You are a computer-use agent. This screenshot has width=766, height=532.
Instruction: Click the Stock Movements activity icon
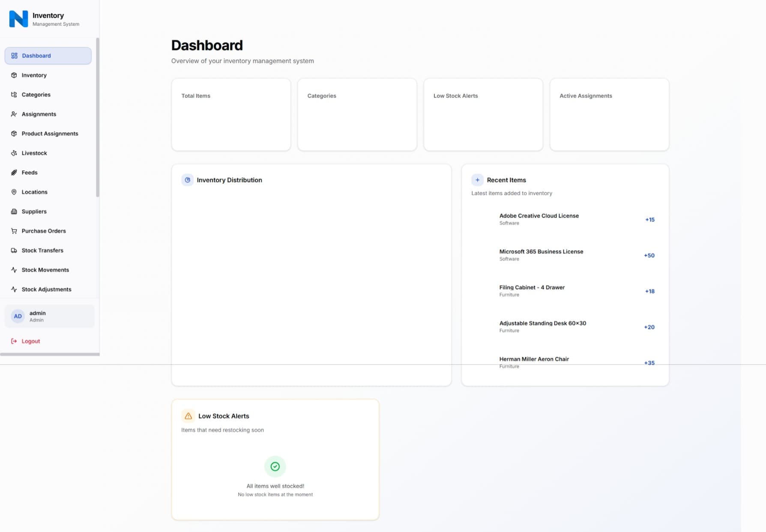(14, 270)
